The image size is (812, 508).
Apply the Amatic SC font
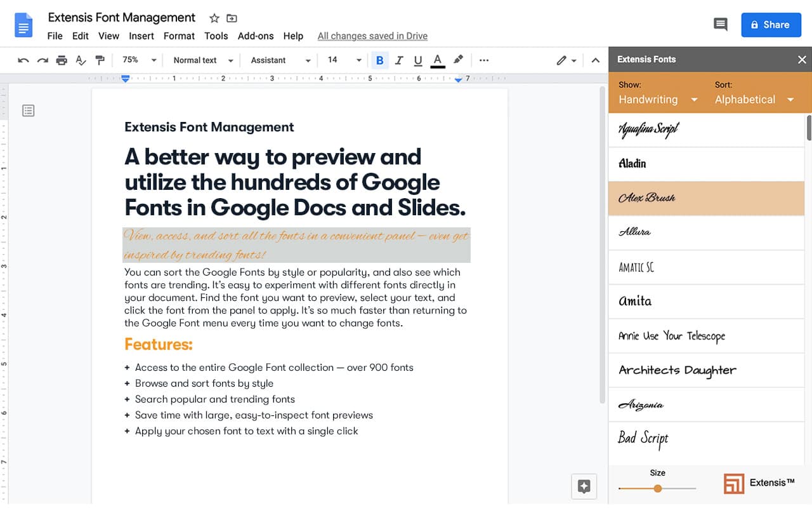click(706, 267)
